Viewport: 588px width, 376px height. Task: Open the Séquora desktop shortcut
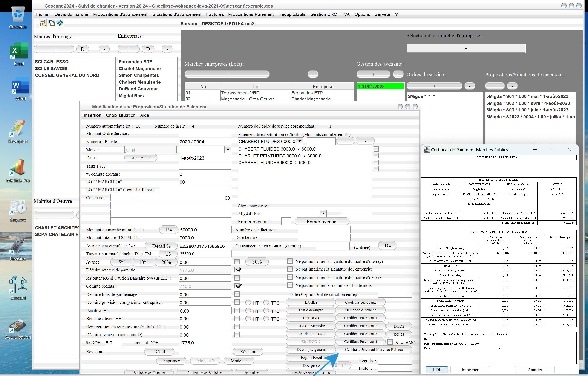pos(18,211)
